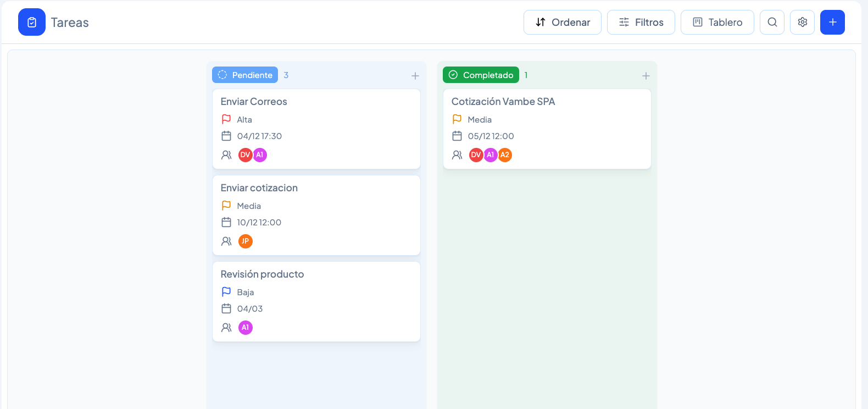Open the search magnifier icon
This screenshot has height=409, width=868.
pyautogui.click(x=772, y=23)
